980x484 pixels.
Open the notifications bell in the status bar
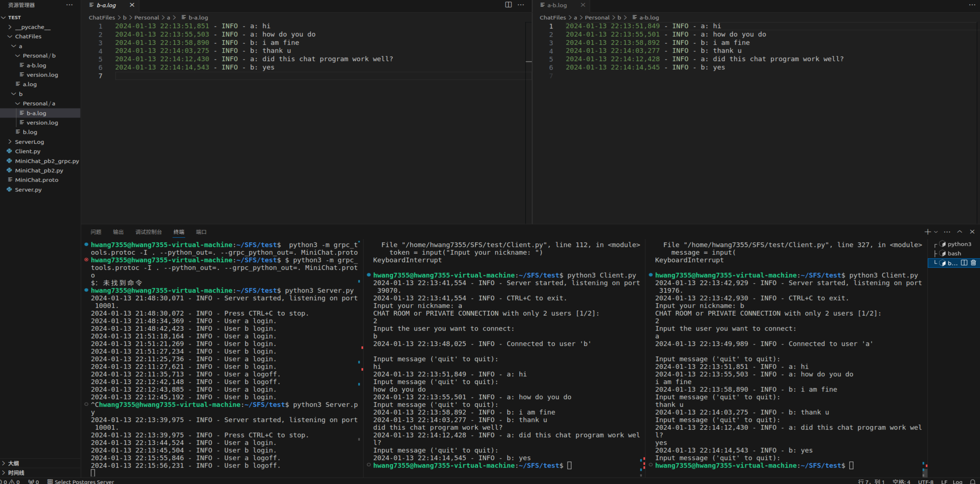pyautogui.click(x=972, y=481)
